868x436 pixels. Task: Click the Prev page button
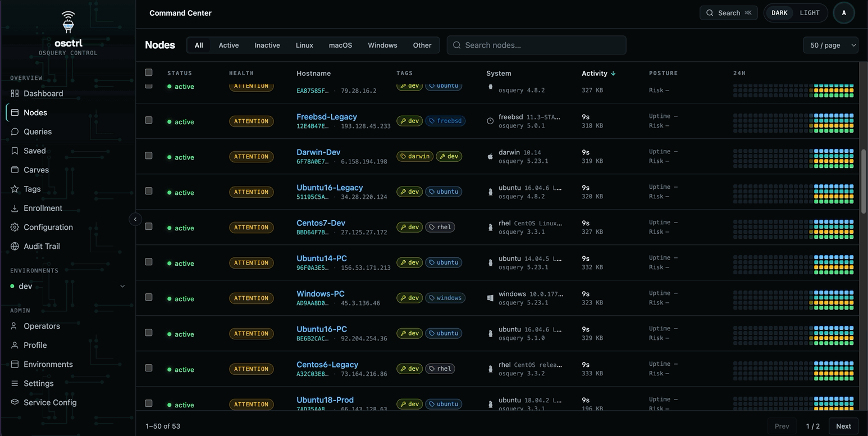click(782, 426)
